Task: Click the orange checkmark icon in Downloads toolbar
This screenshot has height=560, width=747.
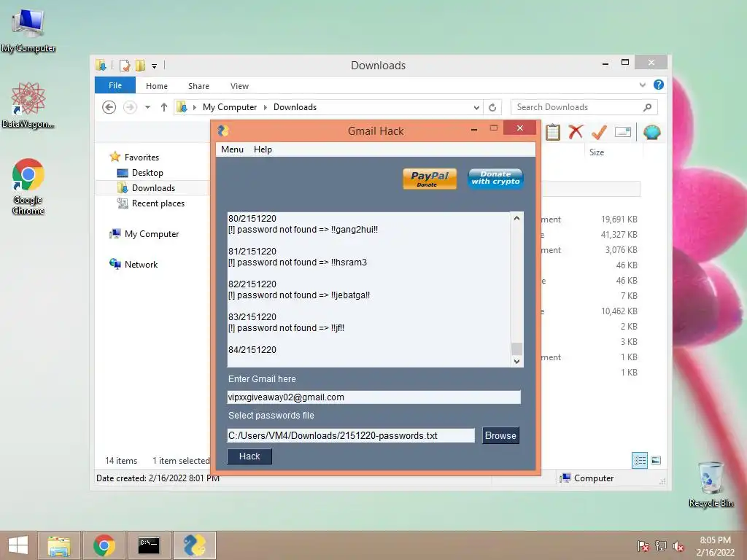Action: tap(599, 132)
